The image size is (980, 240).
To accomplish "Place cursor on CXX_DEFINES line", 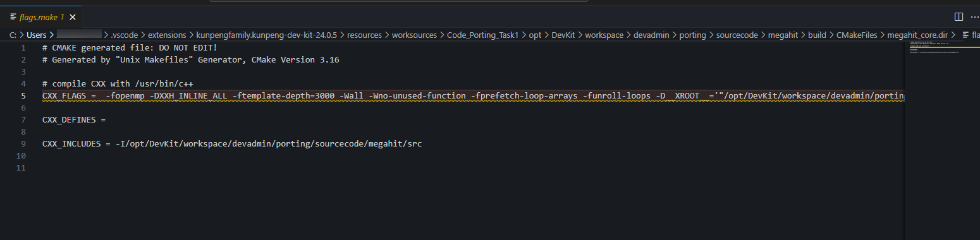I will (x=74, y=120).
